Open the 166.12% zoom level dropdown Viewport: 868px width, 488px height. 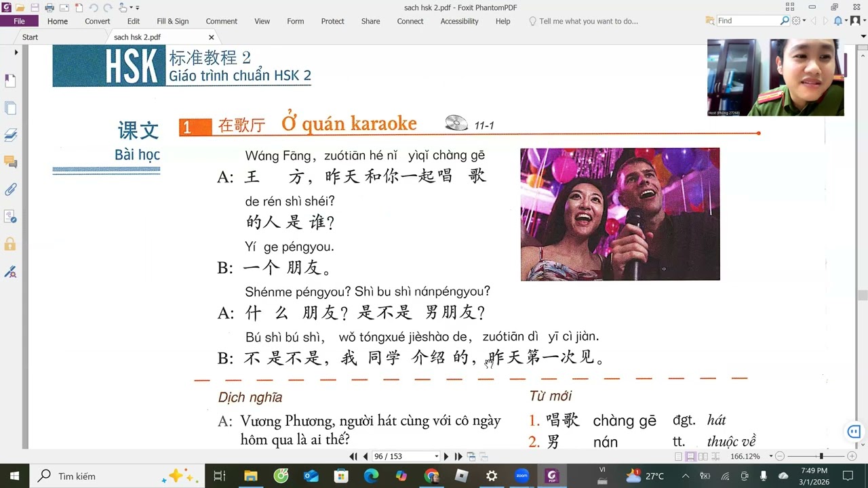click(770, 456)
